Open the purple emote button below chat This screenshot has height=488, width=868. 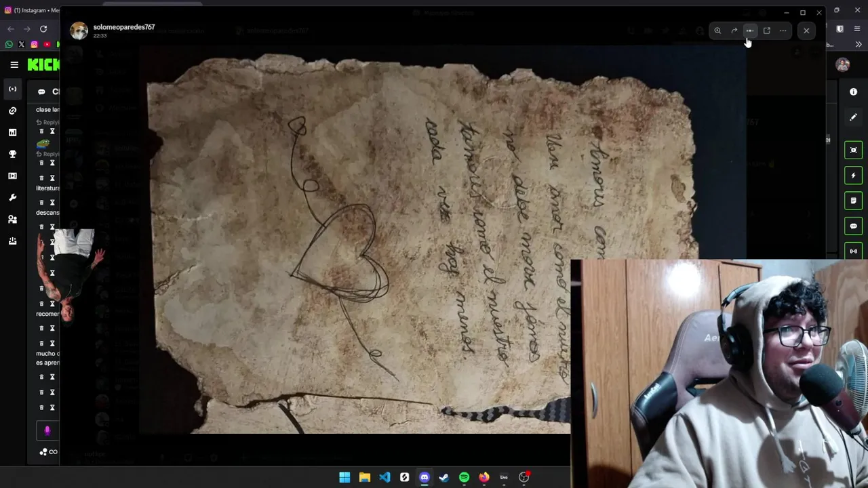coord(47,430)
